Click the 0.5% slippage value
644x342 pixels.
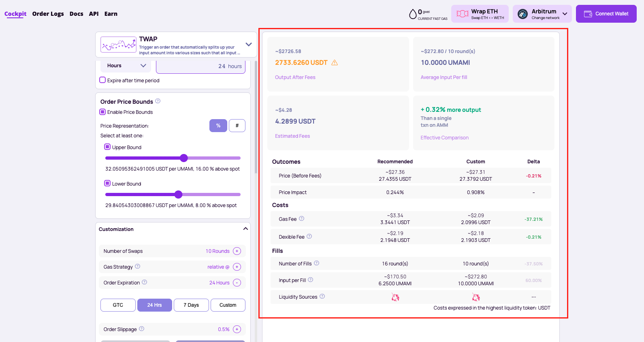(224, 329)
